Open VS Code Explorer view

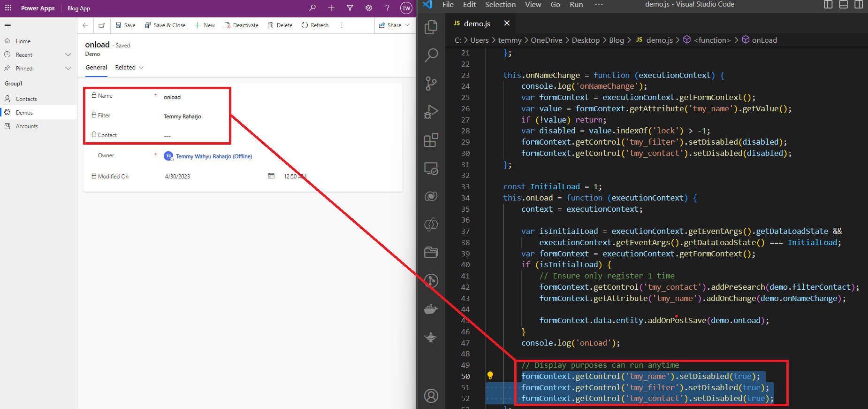(x=431, y=27)
